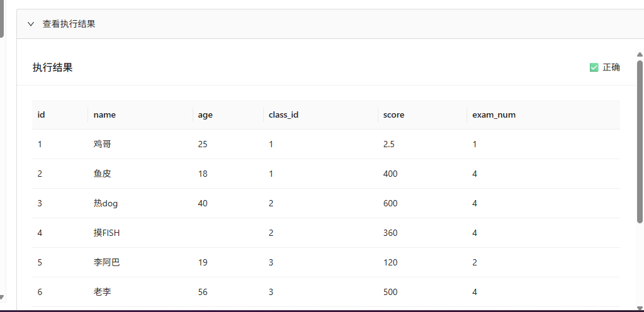The width and height of the screenshot is (644, 312).
Task: Click the 执行结果 section title
Action: point(53,68)
